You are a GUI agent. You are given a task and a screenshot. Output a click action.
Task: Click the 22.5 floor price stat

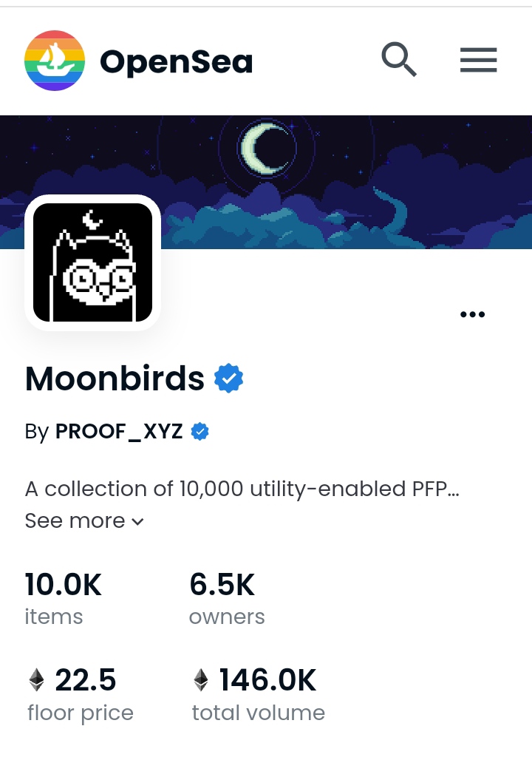(x=80, y=694)
